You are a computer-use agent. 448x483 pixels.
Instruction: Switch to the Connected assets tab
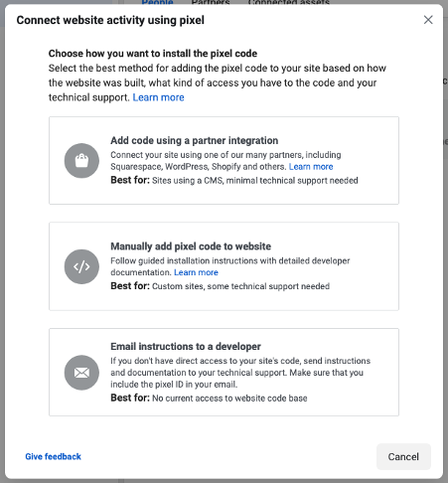point(289,2)
